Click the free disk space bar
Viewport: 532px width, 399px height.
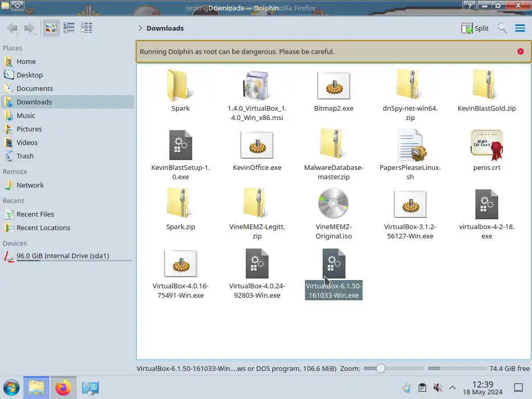(x=457, y=368)
